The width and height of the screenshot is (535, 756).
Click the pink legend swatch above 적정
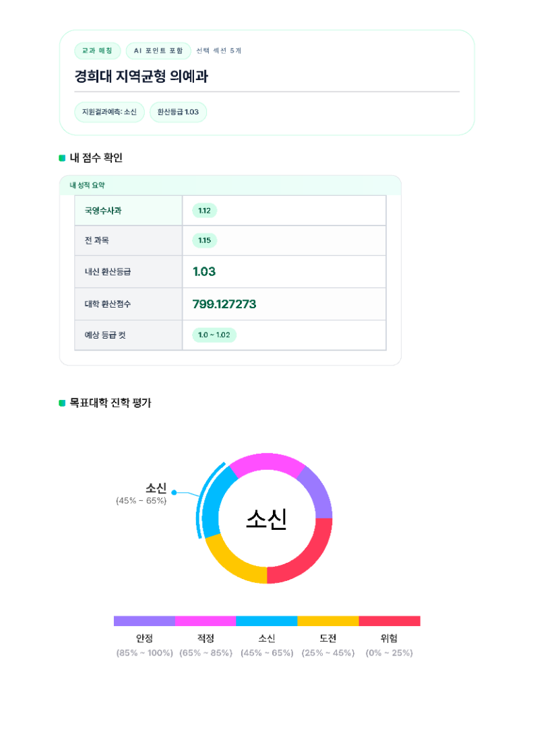(x=206, y=621)
